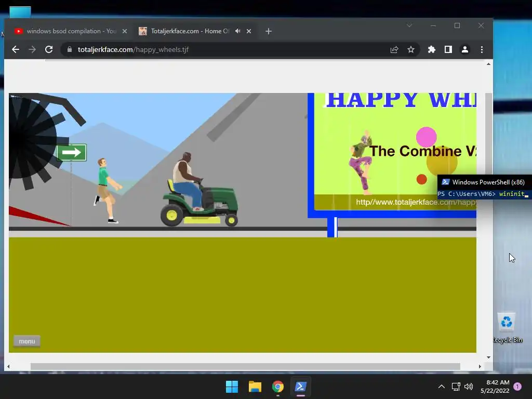
Task: Bookmark this page with the star icon
Action: pos(411,49)
